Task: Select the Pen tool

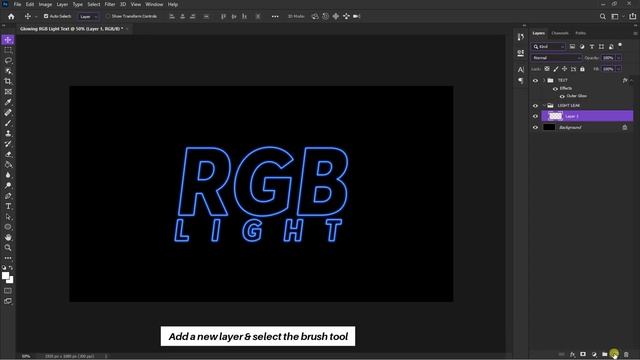Action: click(x=8, y=196)
